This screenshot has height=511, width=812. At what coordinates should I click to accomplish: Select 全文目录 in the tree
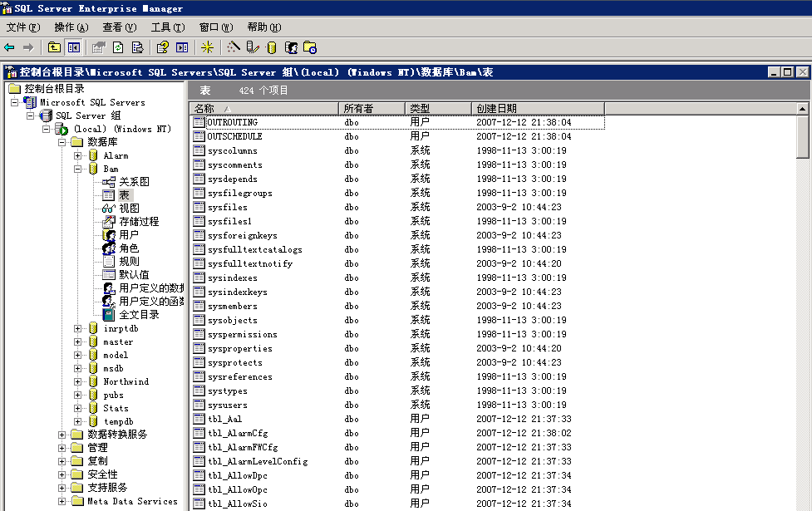[x=139, y=315]
